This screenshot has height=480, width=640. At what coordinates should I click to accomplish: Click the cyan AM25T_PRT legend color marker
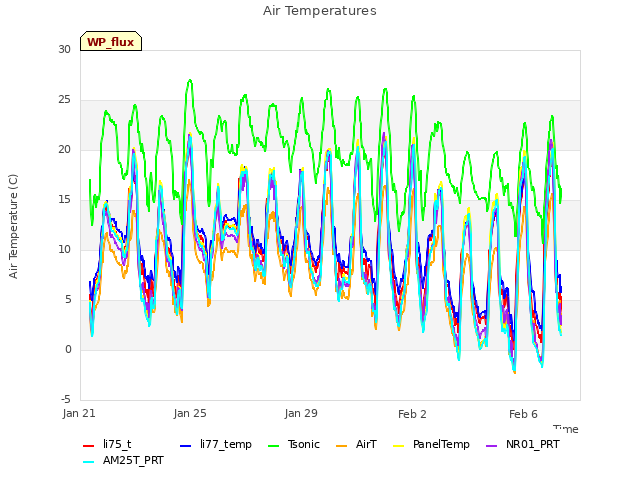(x=89, y=462)
